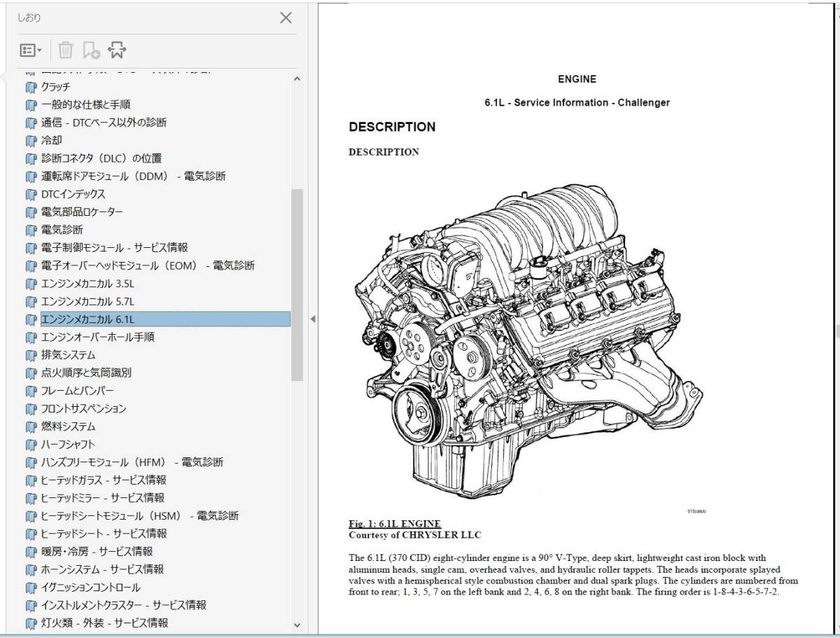Select the highlighted エンジンメカニカル 6.1L bookmark
The height and width of the screenshot is (638, 840).
point(165,319)
